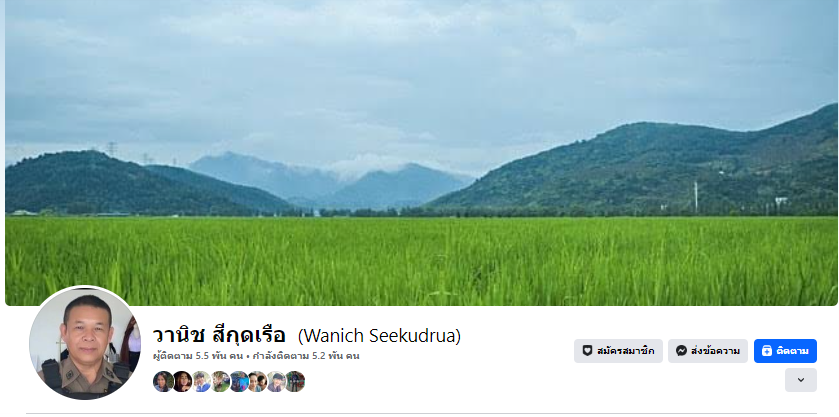Viewport: 839px width, 417px height.
Task: Open the second follower avatar with long hair
Action: pos(182,381)
